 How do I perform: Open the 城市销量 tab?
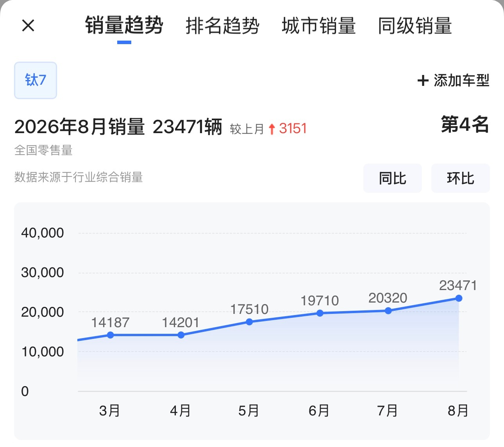(318, 26)
